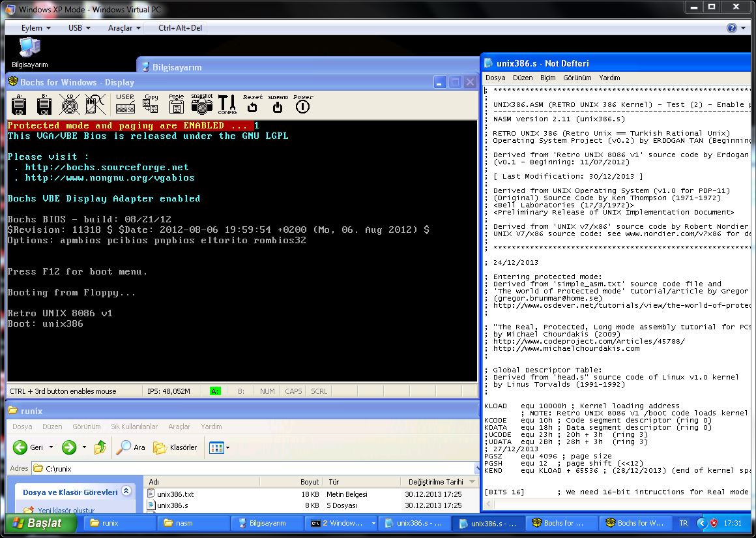Open Düzen menu in Not Defteri
The height and width of the screenshot is (538, 756).
(x=523, y=78)
